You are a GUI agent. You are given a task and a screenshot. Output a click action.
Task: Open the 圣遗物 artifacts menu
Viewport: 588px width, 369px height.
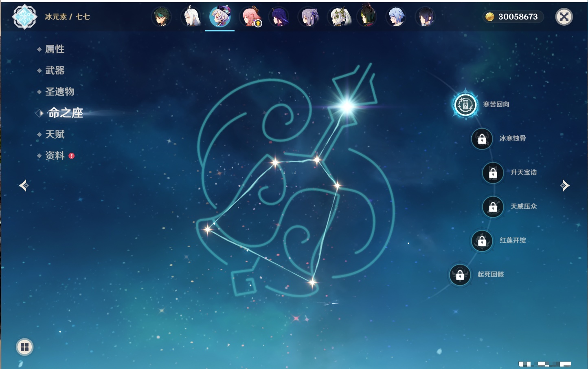[x=59, y=92]
